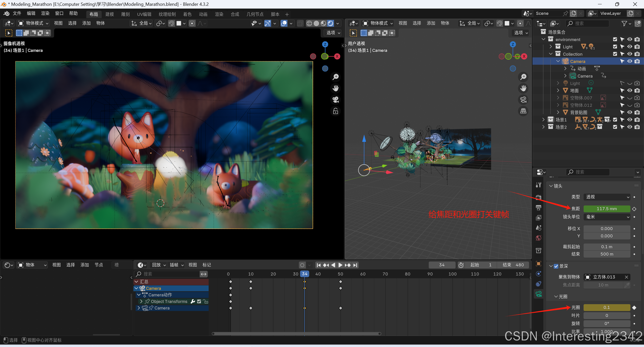Open the 文件 menu
Viewport: 644px width, 347px height.
coord(17,13)
